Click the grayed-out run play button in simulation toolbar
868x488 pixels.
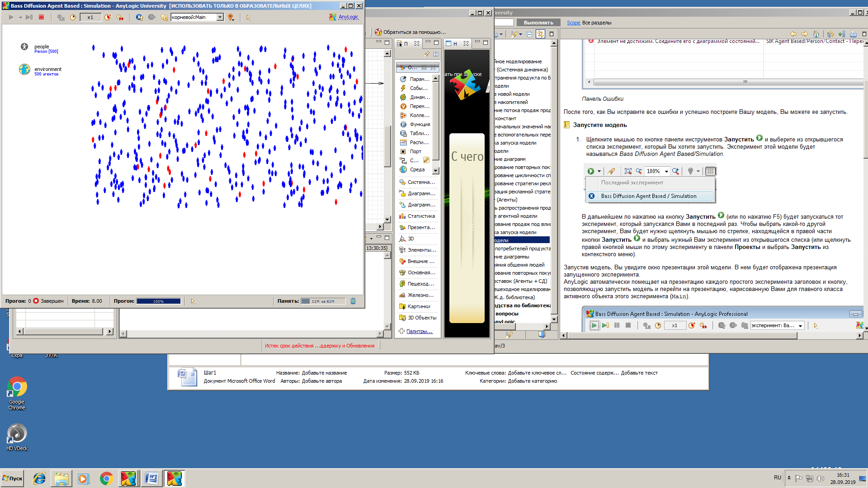11,17
